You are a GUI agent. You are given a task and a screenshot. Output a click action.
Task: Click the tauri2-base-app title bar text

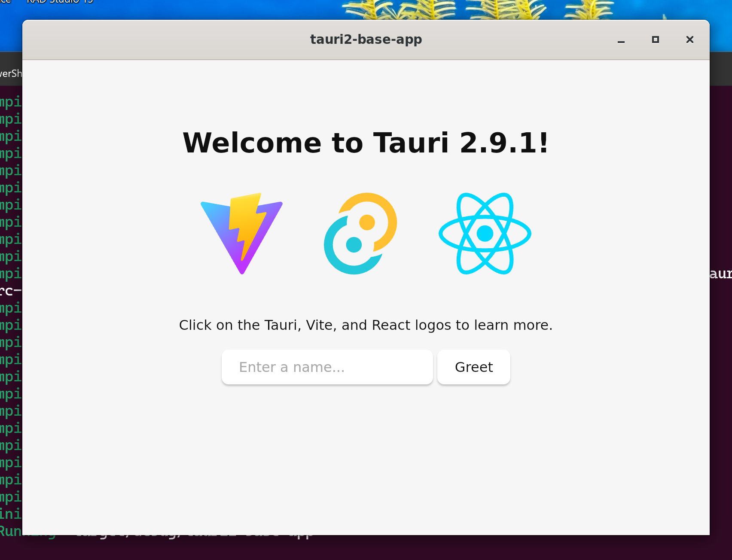(366, 39)
